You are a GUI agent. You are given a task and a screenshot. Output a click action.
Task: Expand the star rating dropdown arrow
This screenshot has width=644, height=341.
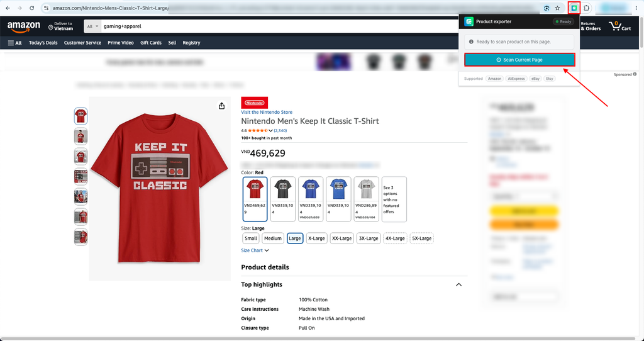click(270, 131)
